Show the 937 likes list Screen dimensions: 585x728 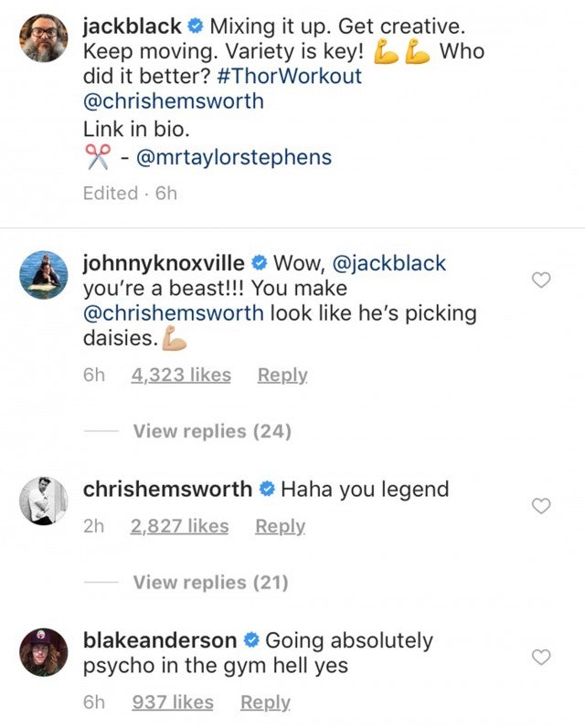tap(173, 702)
